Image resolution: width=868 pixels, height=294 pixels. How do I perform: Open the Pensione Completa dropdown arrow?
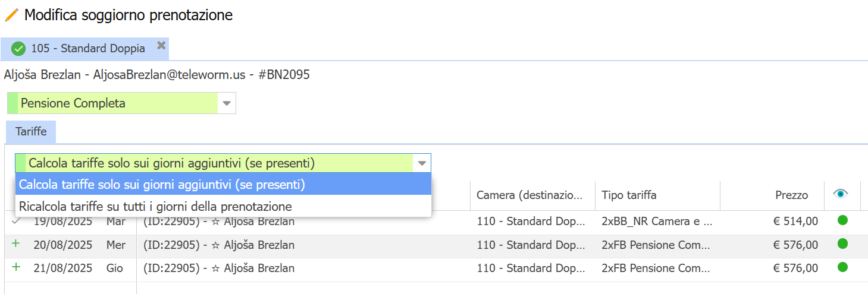(226, 103)
